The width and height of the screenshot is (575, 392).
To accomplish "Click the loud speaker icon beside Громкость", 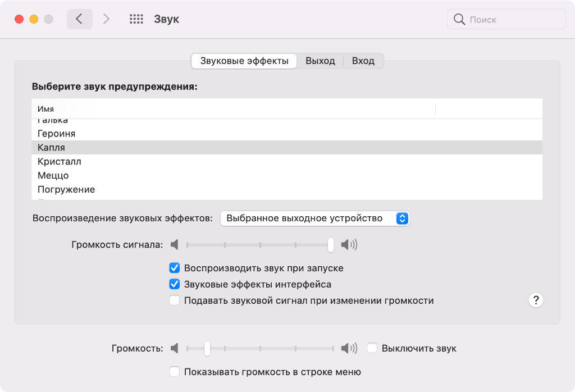I will point(349,348).
